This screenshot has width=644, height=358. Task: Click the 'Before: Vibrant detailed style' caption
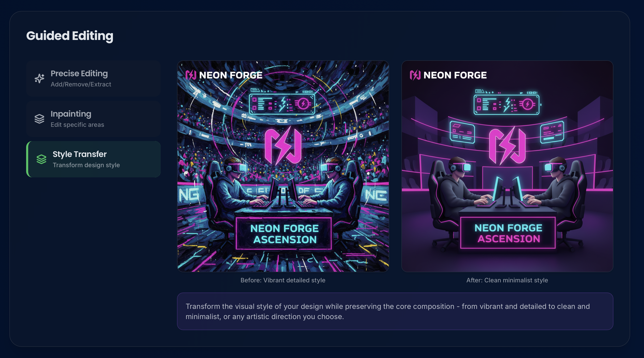(x=283, y=280)
